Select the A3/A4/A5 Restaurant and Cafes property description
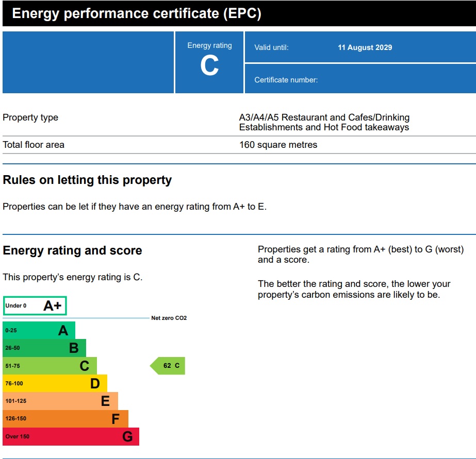The image size is (476, 459). tap(324, 123)
